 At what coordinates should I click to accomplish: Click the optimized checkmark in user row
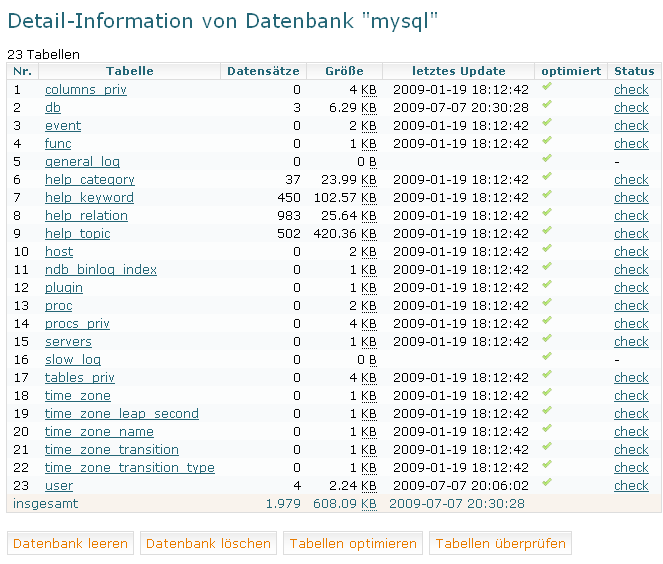tap(547, 482)
